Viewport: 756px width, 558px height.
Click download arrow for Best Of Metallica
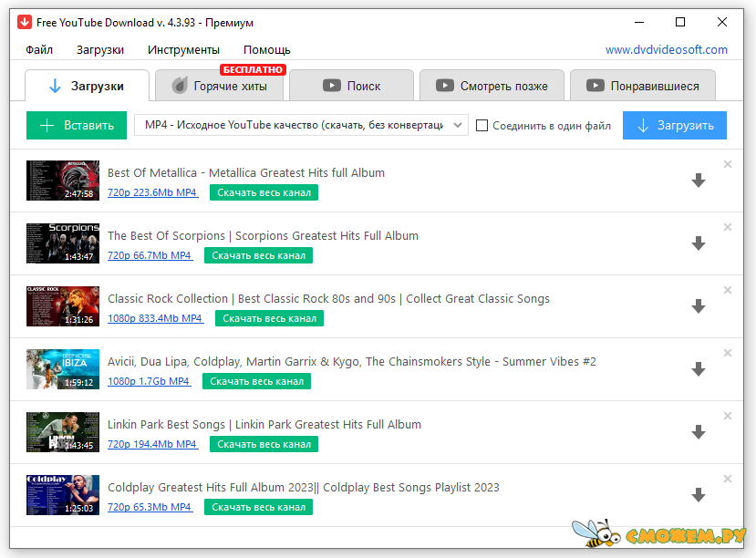699,181
